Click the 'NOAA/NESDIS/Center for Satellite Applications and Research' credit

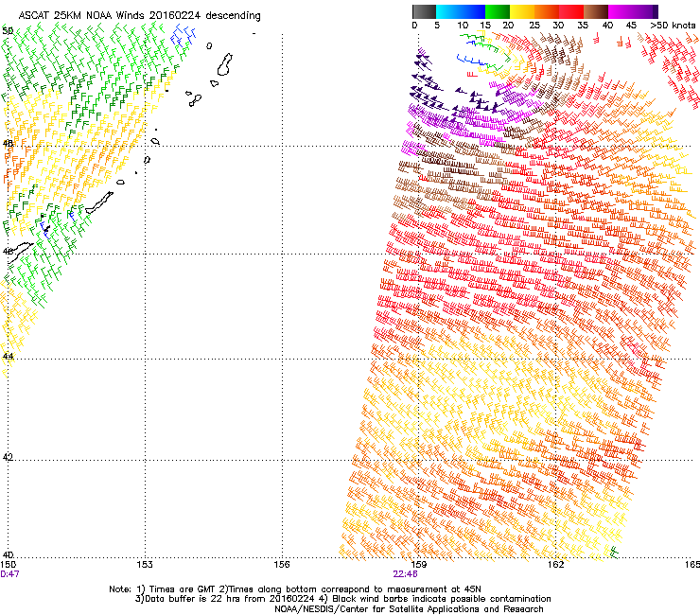tap(409, 609)
